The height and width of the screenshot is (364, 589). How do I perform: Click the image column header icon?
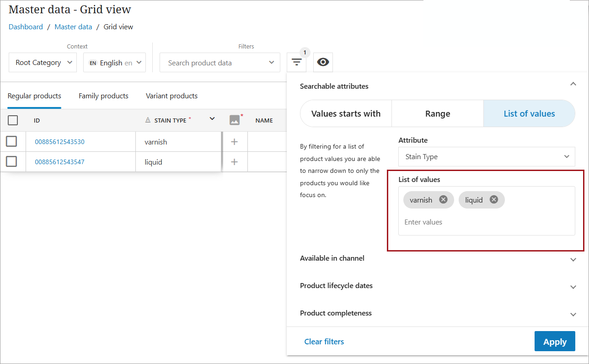[235, 120]
